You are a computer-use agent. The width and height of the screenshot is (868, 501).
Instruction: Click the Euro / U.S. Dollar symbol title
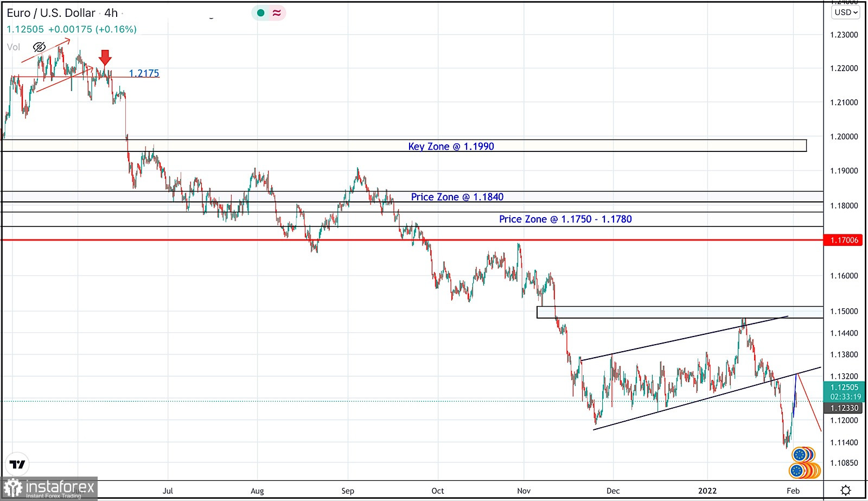pyautogui.click(x=51, y=13)
